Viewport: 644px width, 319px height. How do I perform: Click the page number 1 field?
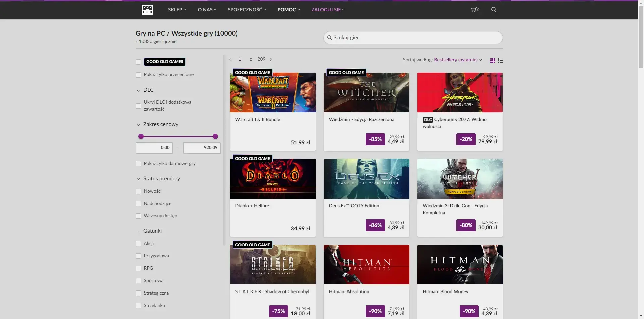240,59
